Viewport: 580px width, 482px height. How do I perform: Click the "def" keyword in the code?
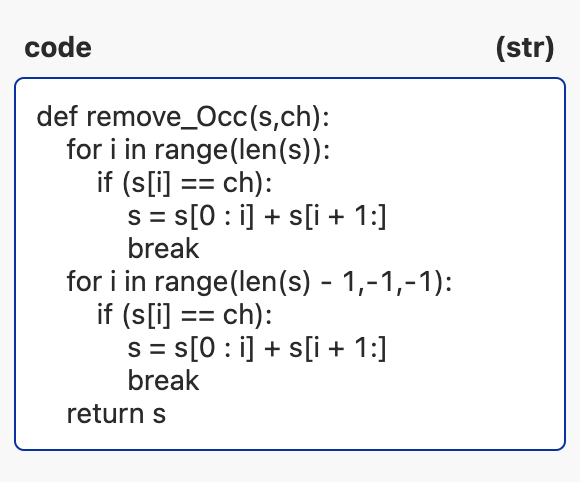pyautogui.click(x=58, y=117)
